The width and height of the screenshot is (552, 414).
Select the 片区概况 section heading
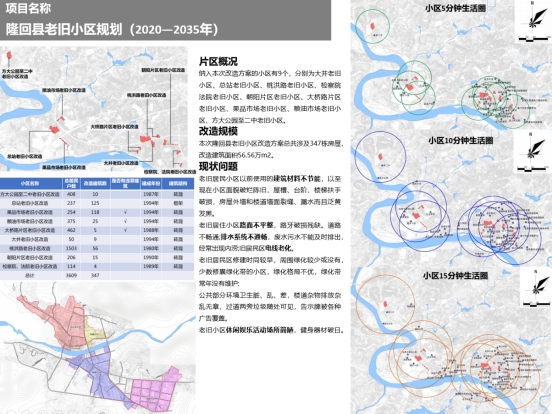pyautogui.click(x=218, y=62)
